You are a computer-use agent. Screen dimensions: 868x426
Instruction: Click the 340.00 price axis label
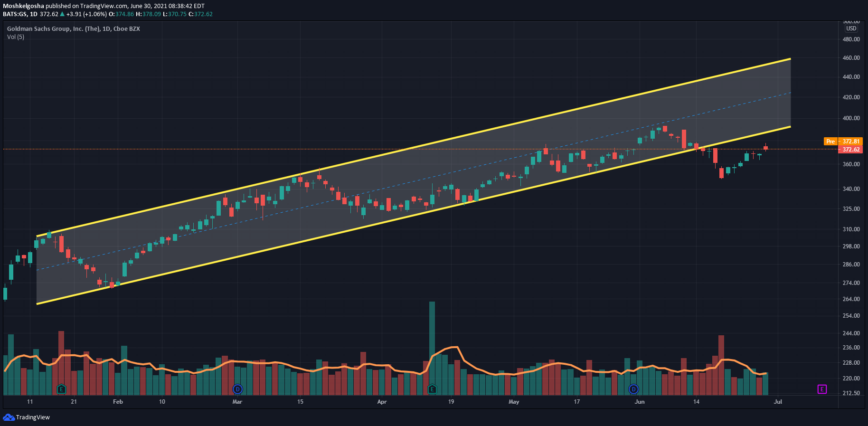click(x=851, y=189)
